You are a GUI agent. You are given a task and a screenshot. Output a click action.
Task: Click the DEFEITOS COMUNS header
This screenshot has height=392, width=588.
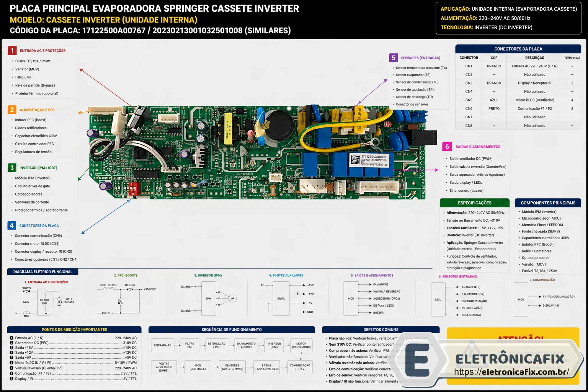point(381,330)
